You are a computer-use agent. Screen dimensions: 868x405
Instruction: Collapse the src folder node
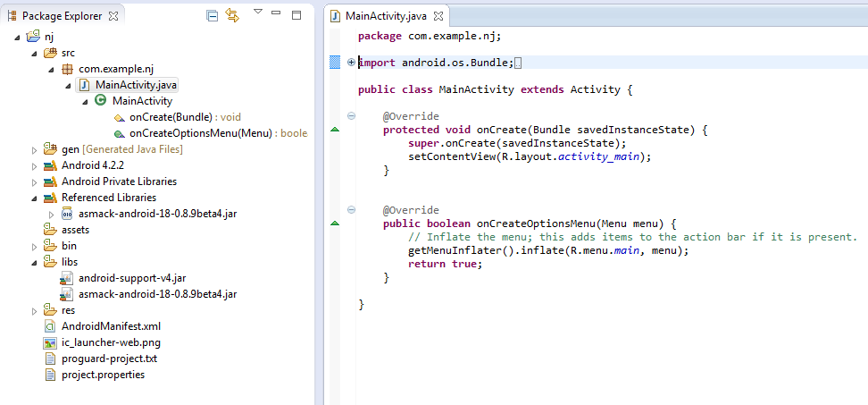tap(34, 54)
